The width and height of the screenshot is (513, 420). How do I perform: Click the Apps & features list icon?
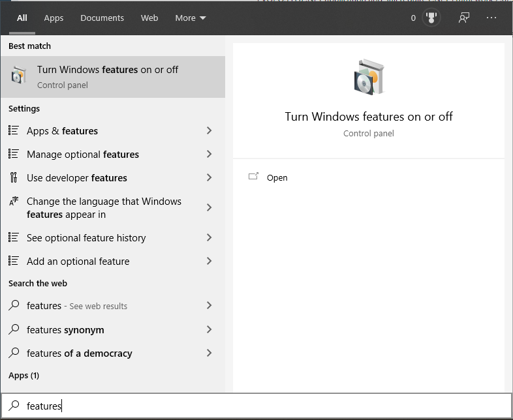(14, 130)
